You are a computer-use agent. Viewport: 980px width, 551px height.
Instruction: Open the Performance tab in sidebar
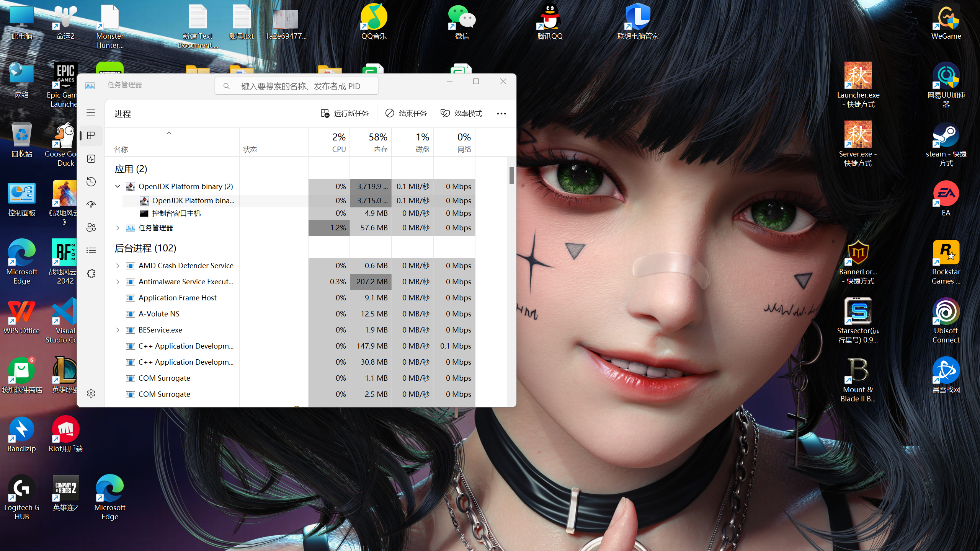[x=91, y=159]
